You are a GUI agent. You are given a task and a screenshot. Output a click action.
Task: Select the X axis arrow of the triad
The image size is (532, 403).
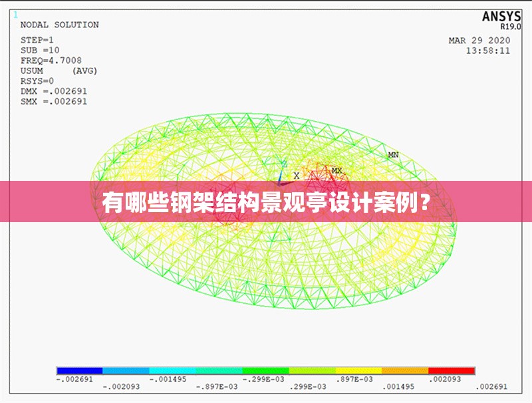tap(295, 174)
